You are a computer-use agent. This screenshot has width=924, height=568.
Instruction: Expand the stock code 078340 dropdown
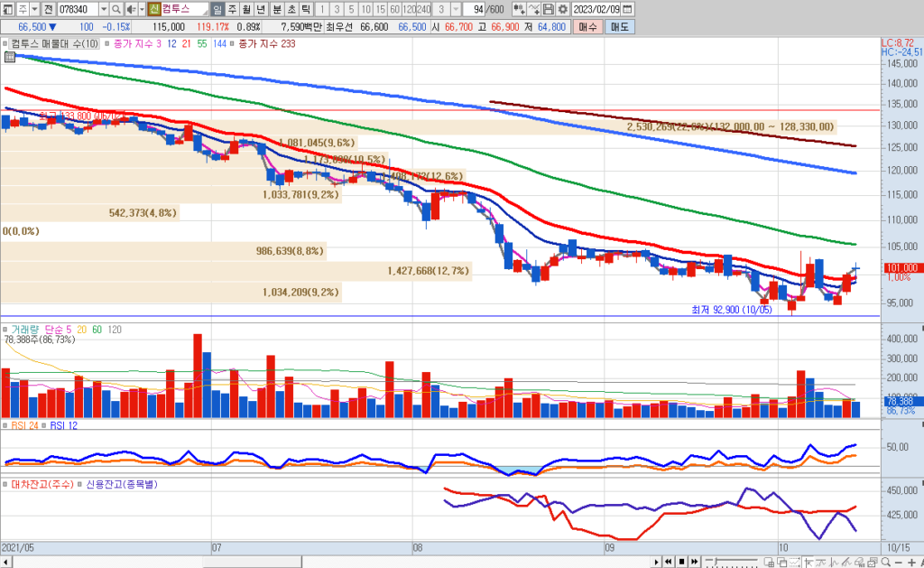[102, 9]
